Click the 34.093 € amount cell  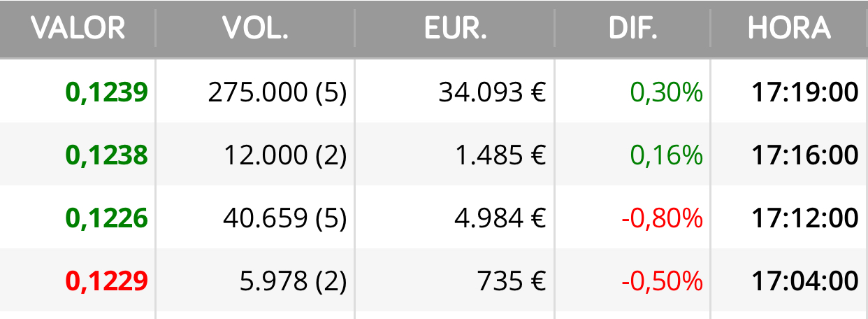[492, 92]
